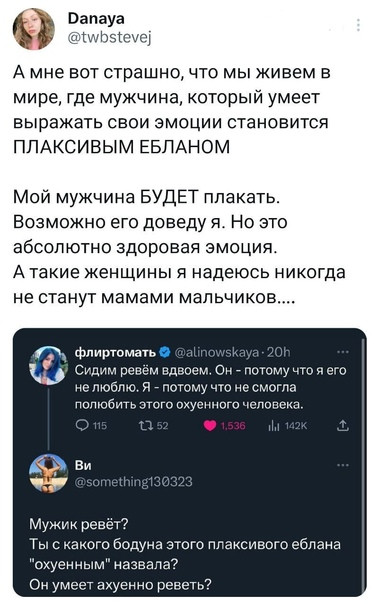Open the @something130323 handle link
The height and width of the screenshot is (604, 378).
[133, 482]
